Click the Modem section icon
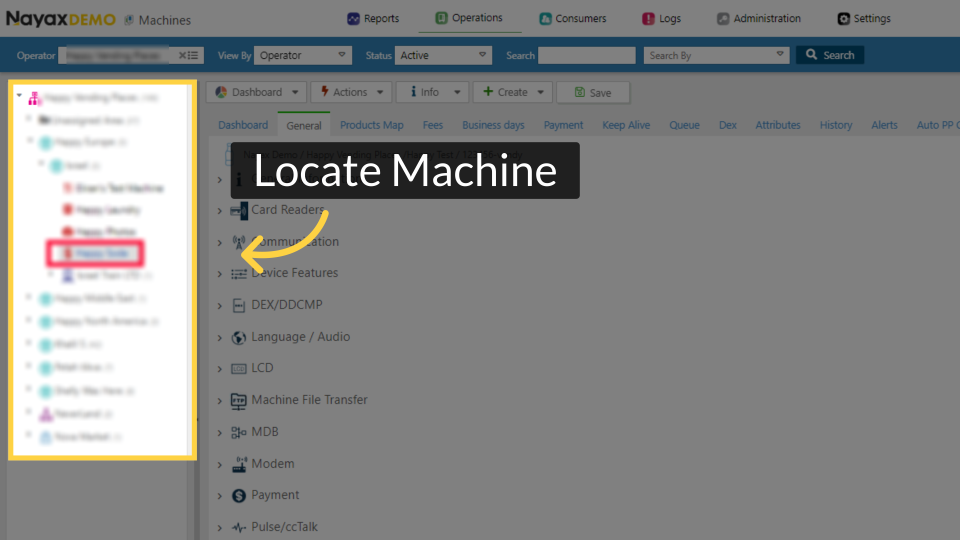This screenshot has width=960, height=540. click(238, 464)
